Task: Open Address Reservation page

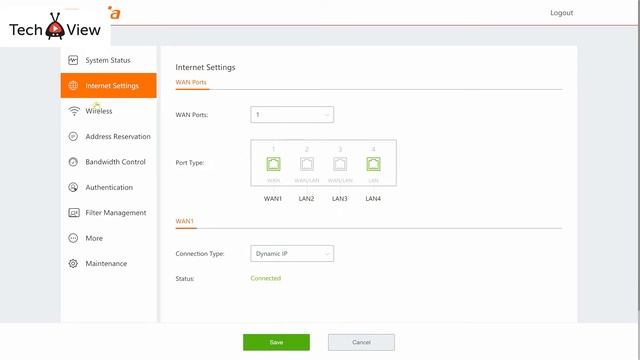Action: pos(109,136)
